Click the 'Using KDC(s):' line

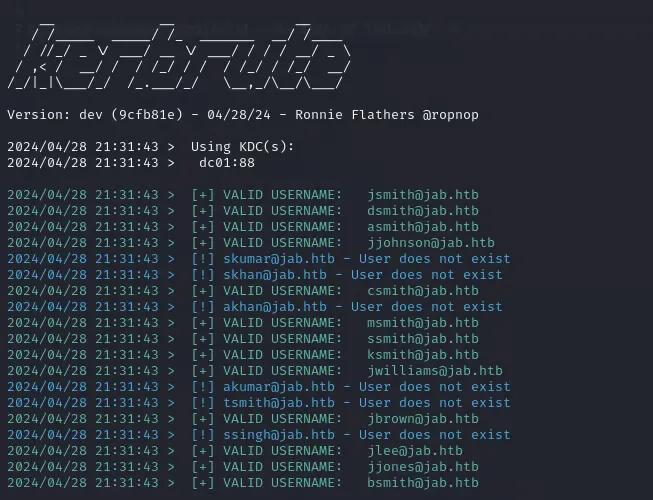coord(150,147)
